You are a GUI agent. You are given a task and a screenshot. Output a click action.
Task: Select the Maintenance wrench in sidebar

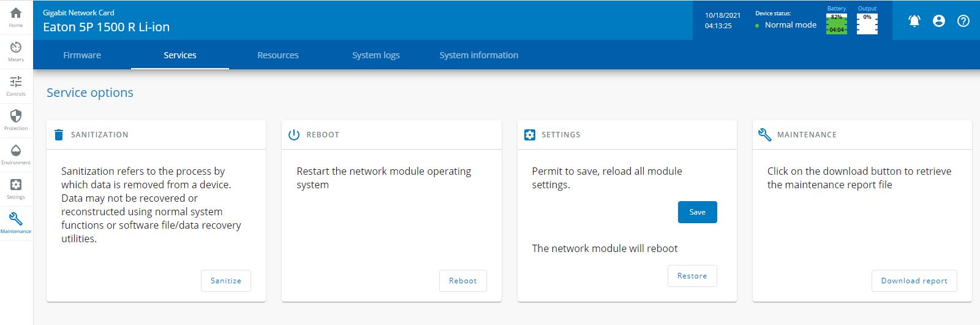point(16,222)
